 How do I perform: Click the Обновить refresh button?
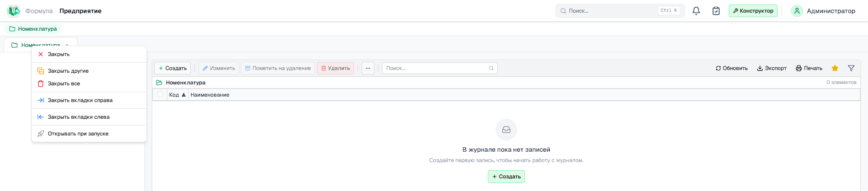pos(731,68)
